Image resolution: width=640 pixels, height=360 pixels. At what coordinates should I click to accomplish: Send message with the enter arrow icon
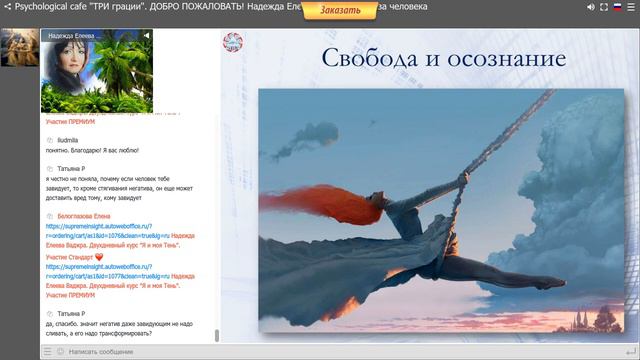coord(631,351)
